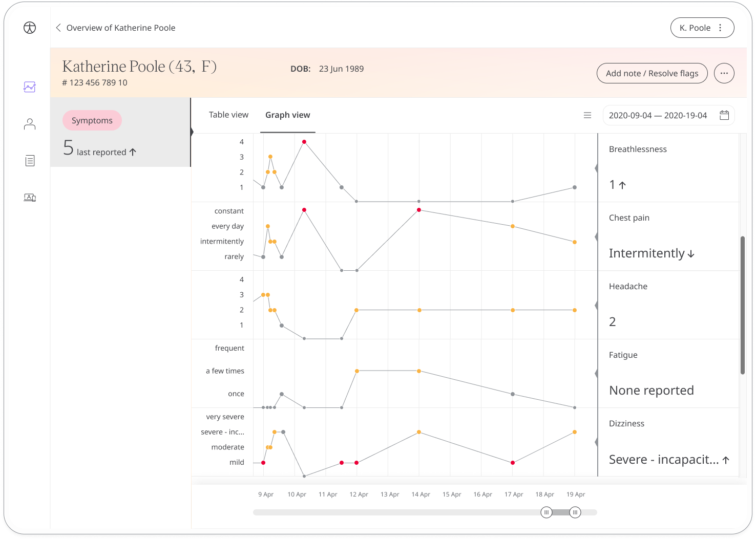
Task: Click red Chest pain point on 14 Apr
Action: click(419, 210)
